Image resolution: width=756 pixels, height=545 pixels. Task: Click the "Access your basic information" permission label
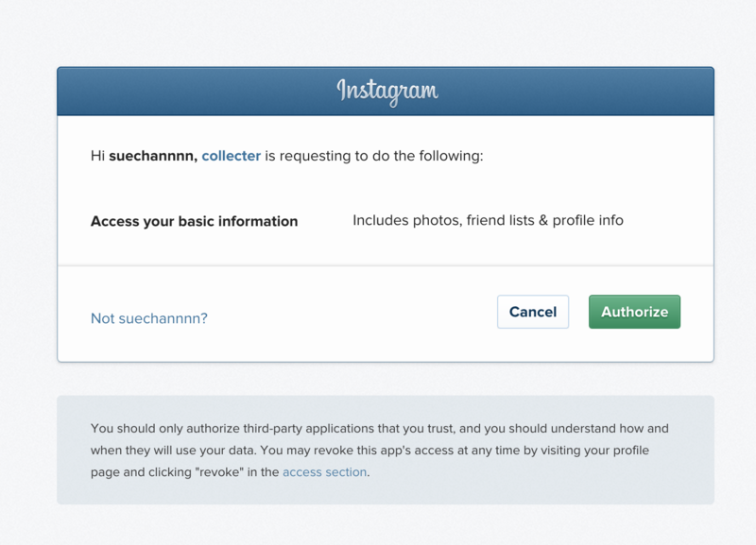tap(193, 220)
